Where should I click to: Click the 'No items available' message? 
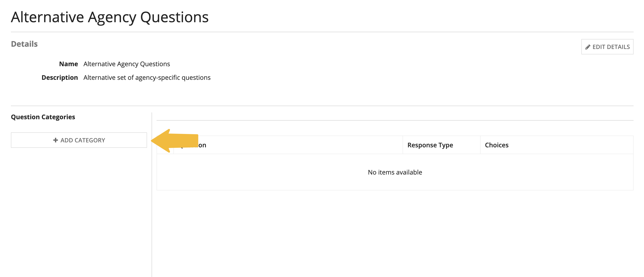tap(395, 172)
